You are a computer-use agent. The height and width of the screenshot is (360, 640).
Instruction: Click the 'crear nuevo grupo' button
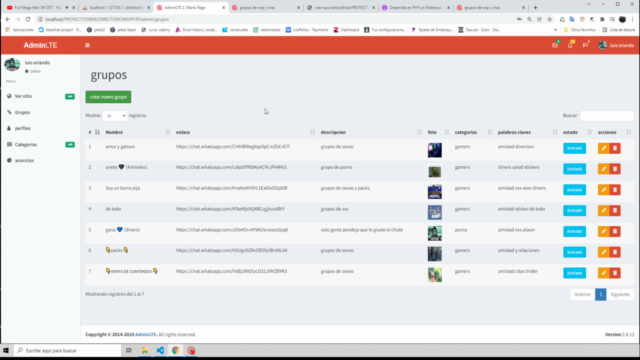pos(108,97)
